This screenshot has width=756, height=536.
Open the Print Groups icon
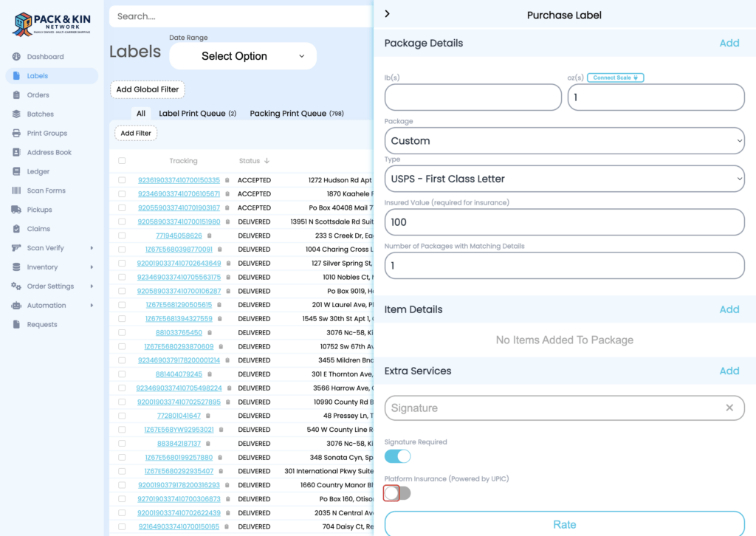click(x=16, y=133)
